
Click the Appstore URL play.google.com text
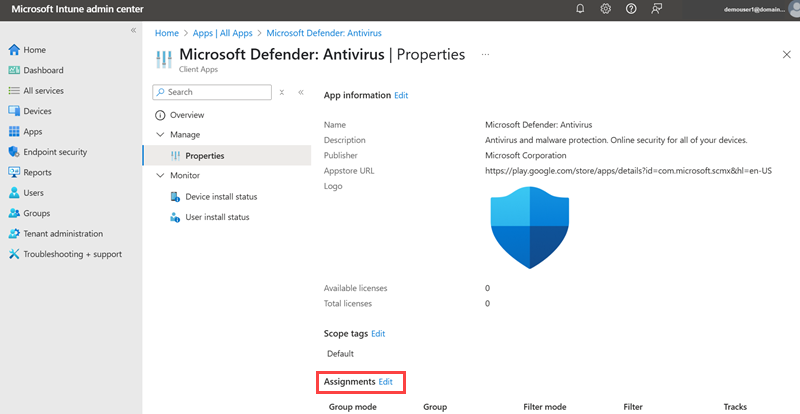tap(628, 171)
